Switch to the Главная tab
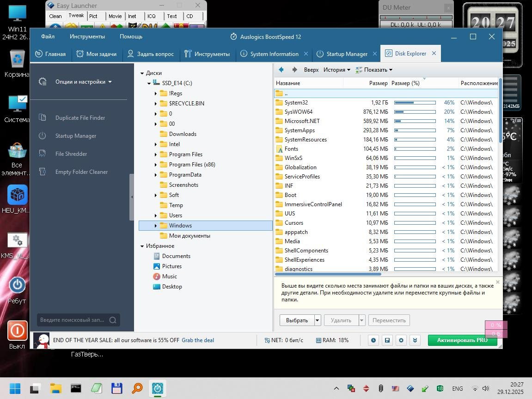This screenshot has width=532, height=399. (50, 54)
